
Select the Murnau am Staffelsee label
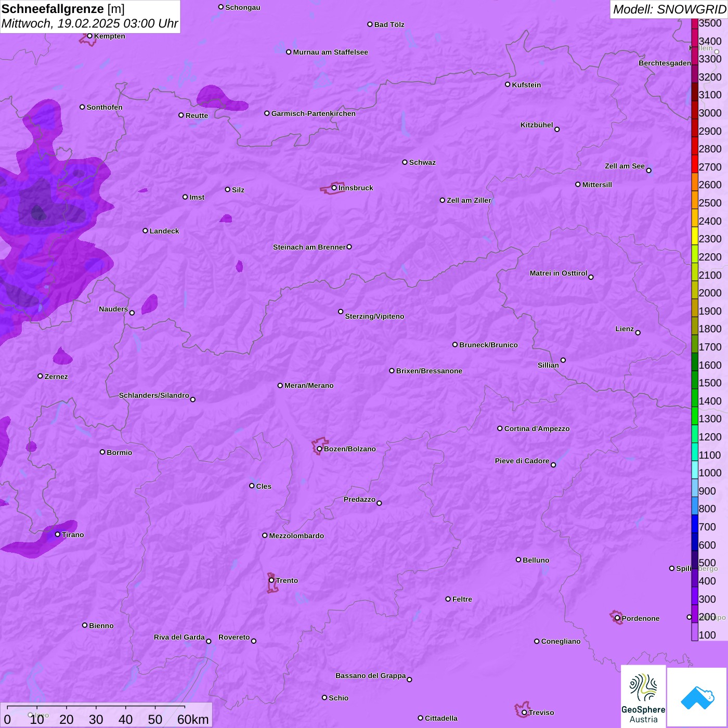[x=330, y=52]
